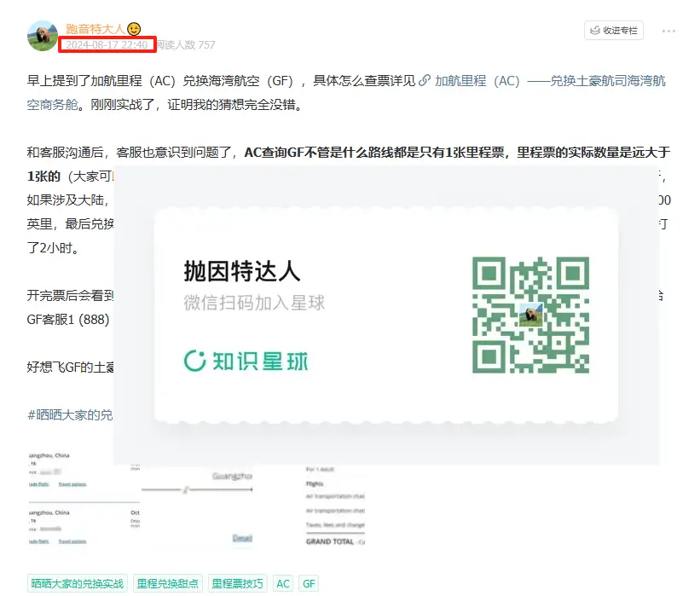
Task: Click the 微信扫码加入星球 text
Action: (x=254, y=303)
